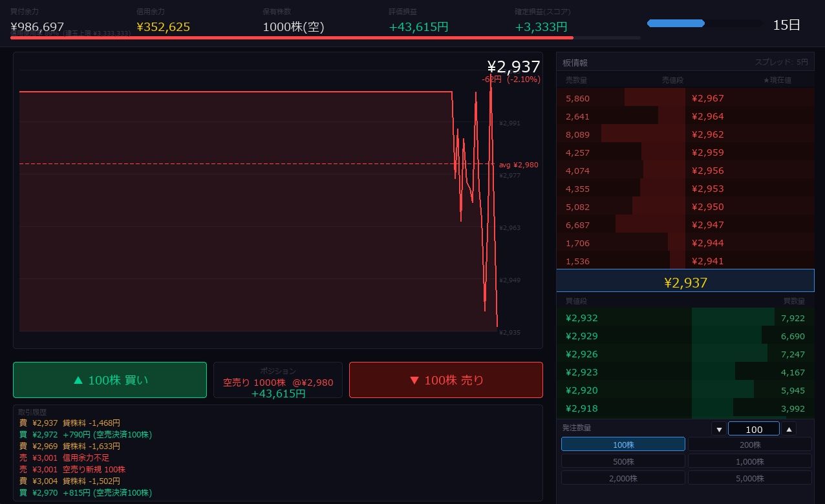Click the ポジション position summary box

pos(278,380)
